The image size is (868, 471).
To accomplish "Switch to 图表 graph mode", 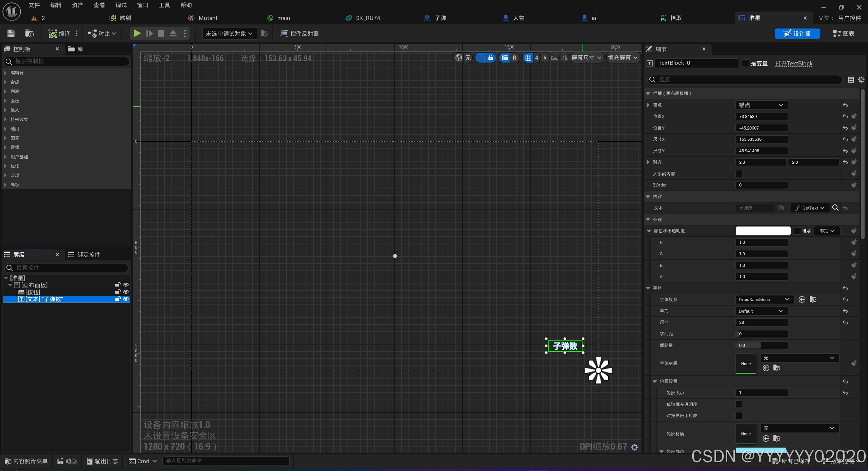I will coord(844,33).
